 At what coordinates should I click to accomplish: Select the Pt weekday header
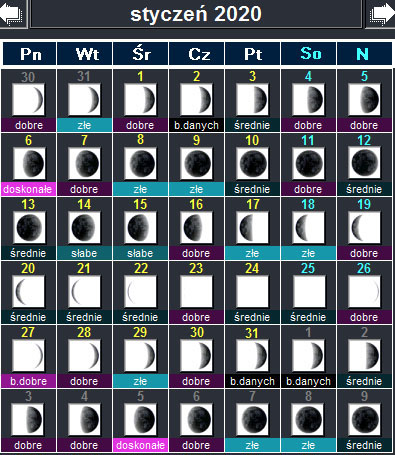[253, 54]
